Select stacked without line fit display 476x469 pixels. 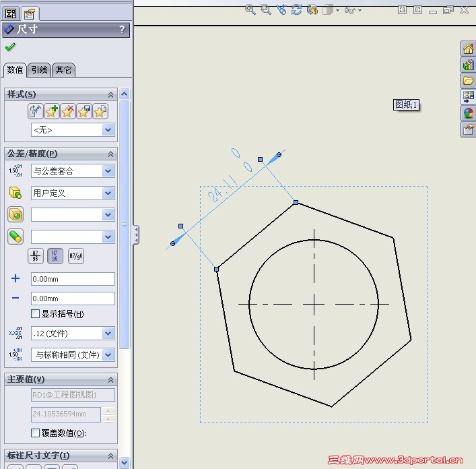pos(55,256)
